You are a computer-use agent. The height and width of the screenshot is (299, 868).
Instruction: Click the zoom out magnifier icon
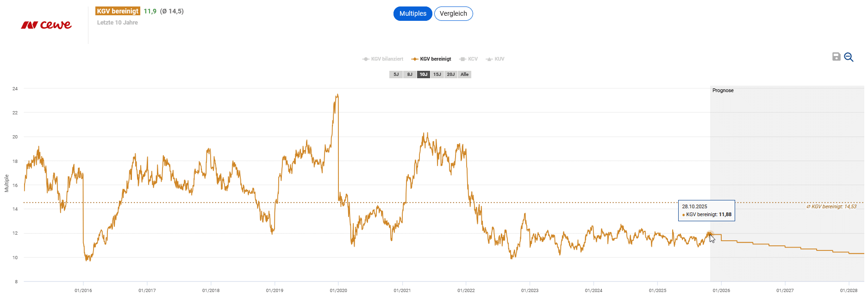click(x=849, y=57)
